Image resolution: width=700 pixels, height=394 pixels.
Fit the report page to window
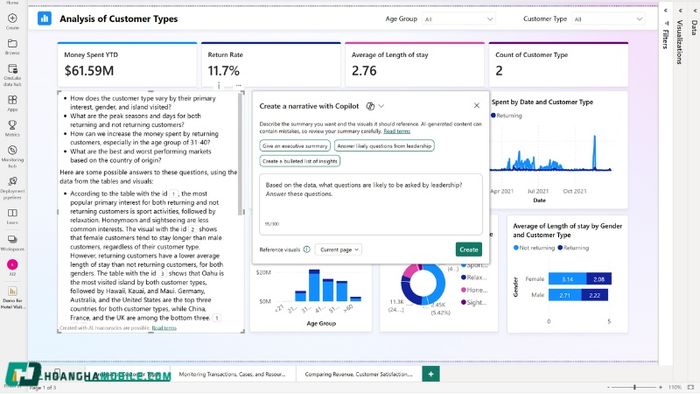(691, 387)
